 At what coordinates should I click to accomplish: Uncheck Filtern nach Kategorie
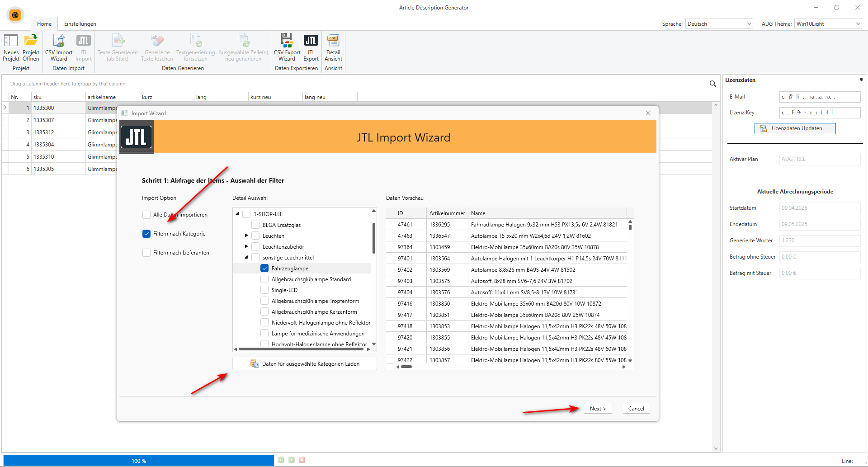tap(146, 234)
